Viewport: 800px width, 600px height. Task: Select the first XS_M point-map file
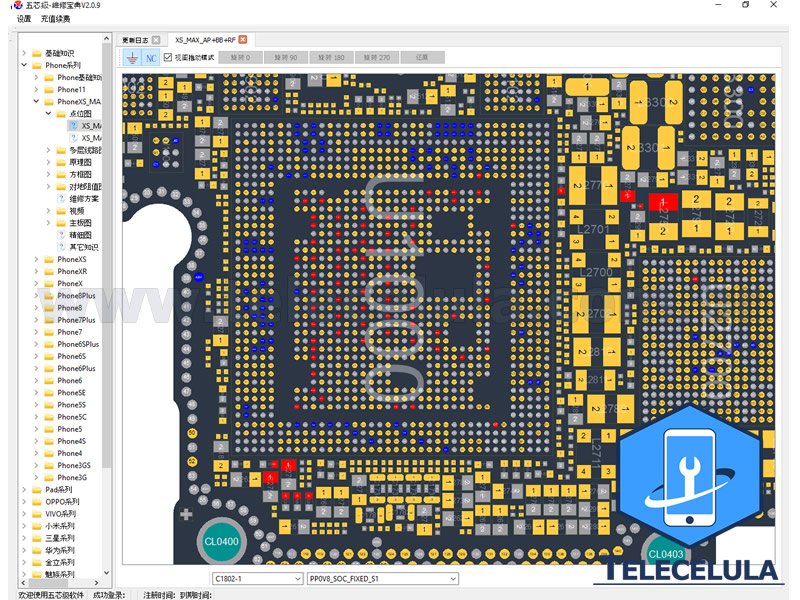[91, 126]
